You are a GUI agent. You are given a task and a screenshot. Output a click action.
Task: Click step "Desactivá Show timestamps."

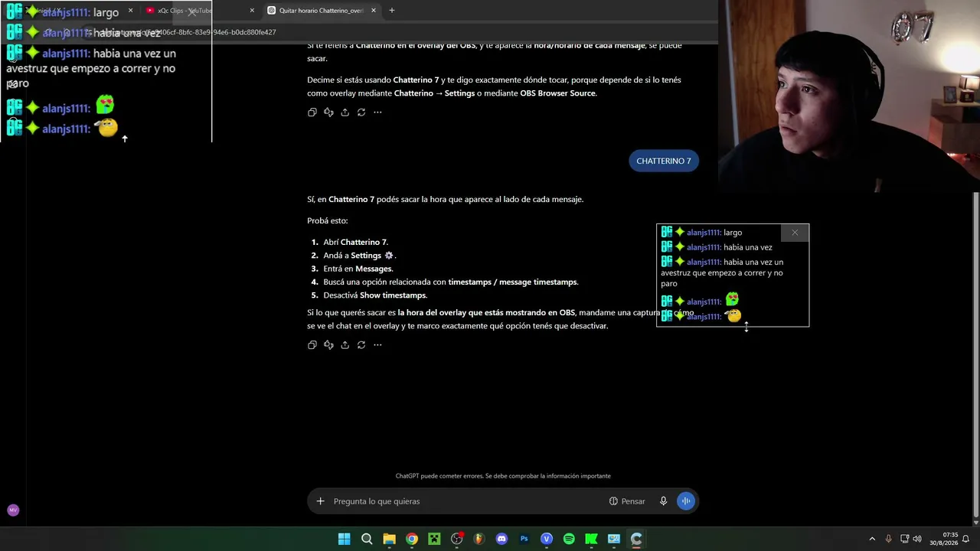375,295
